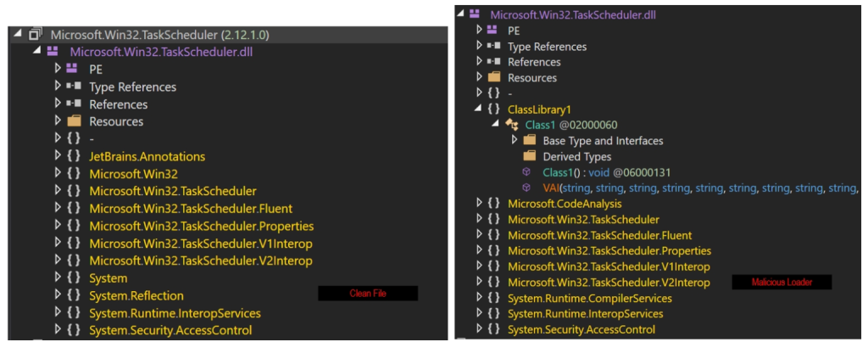
Task: Select System.Runtime.InteropServices in malicious loader
Action: pyautogui.click(x=586, y=314)
